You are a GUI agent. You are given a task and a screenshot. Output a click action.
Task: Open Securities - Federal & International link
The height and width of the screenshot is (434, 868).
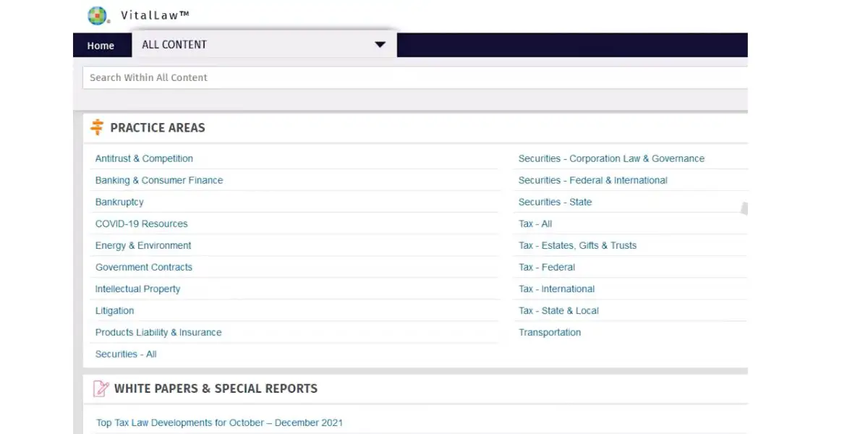593,180
